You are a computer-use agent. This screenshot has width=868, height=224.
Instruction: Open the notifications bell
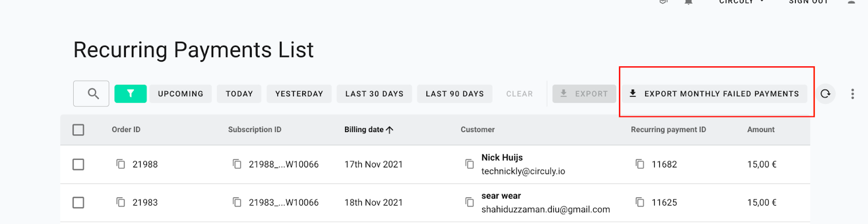click(688, 2)
